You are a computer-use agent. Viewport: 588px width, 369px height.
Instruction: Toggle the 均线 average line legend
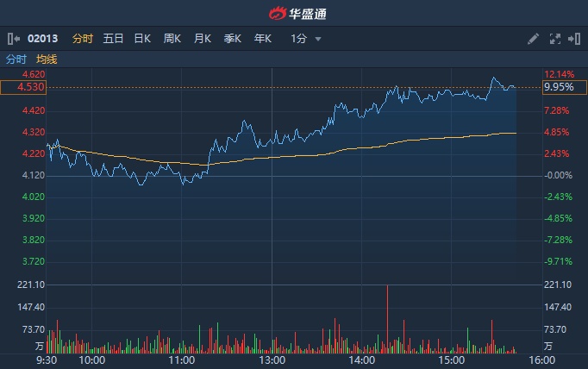click(x=47, y=59)
